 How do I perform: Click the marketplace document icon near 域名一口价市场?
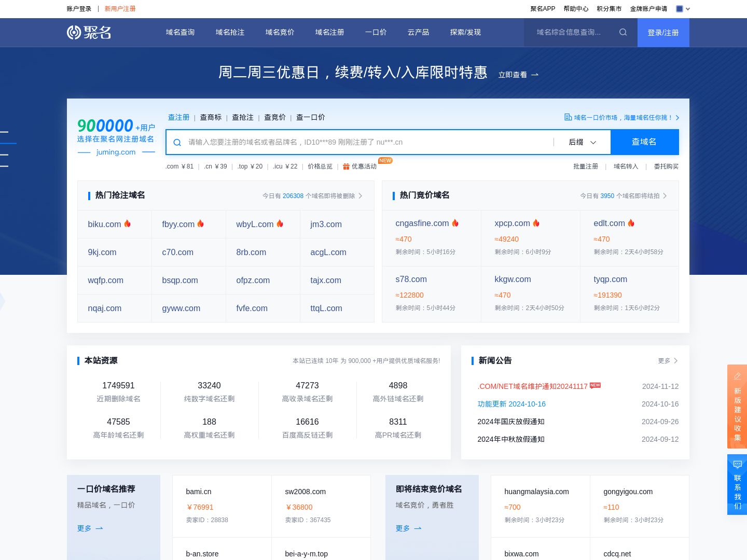[568, 117]
